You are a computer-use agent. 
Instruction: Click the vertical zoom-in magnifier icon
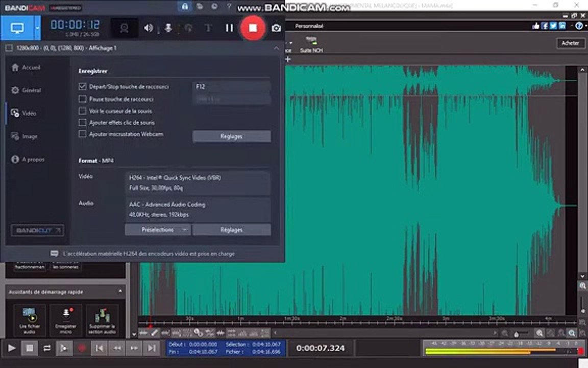point(582,286)
